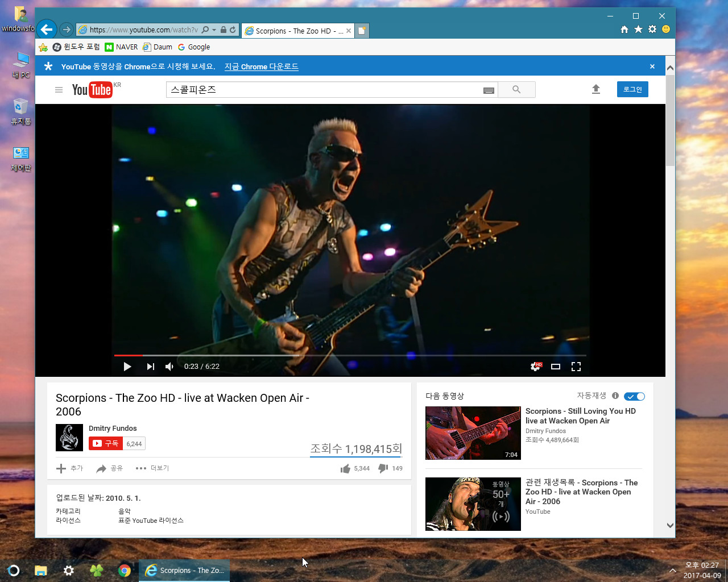This screenshot has height=582, width=728.
Task: Click the upload video icon
Action: coord(596,89)
